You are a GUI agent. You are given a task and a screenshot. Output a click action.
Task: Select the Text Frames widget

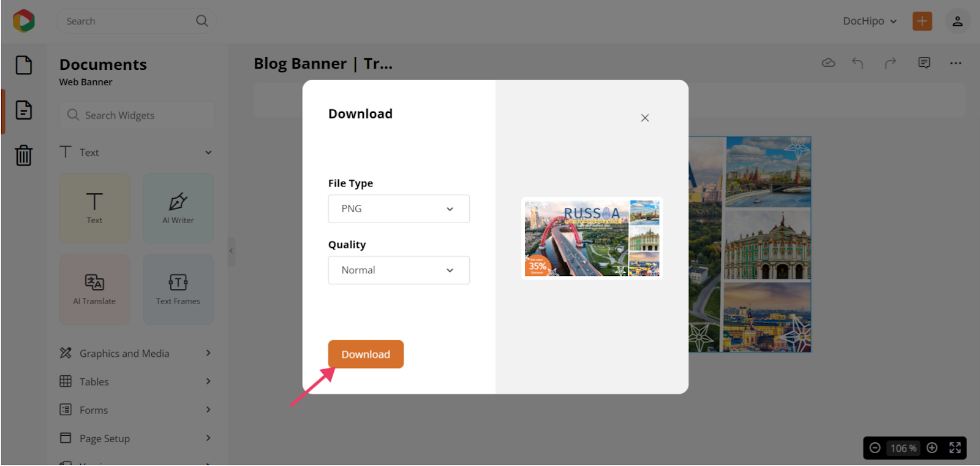[x=178, y=289]
